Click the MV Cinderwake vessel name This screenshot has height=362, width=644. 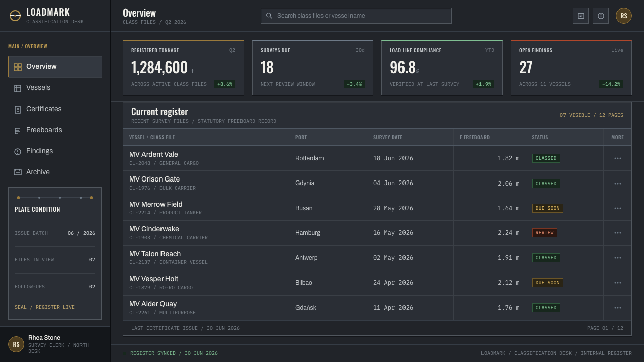(154, 229)
